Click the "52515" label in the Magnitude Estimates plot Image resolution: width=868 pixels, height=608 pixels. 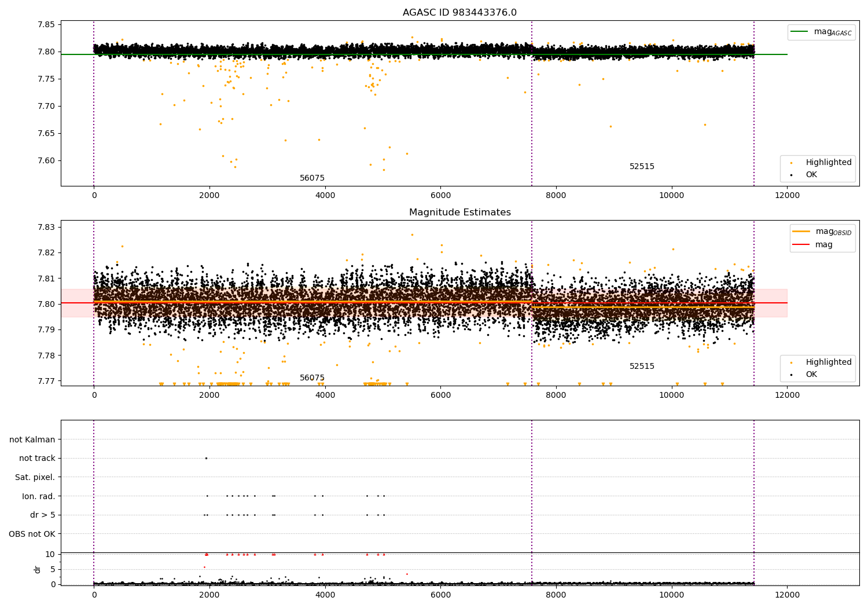642,367
